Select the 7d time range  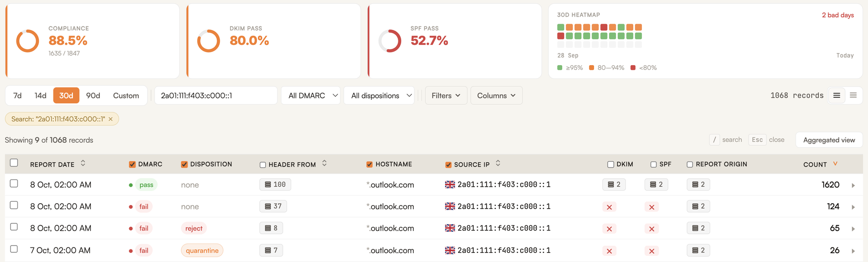(x=17, y=96)
